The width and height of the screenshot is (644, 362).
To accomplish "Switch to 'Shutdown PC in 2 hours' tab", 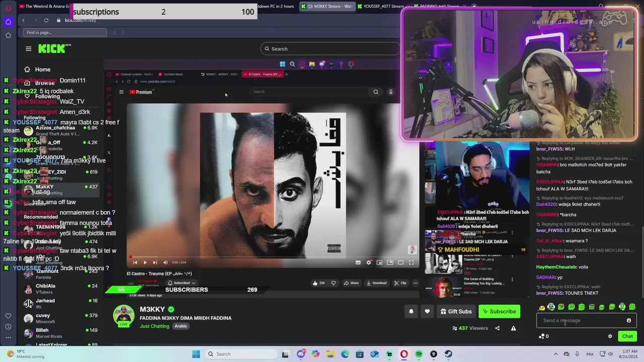I will point(276,6).
